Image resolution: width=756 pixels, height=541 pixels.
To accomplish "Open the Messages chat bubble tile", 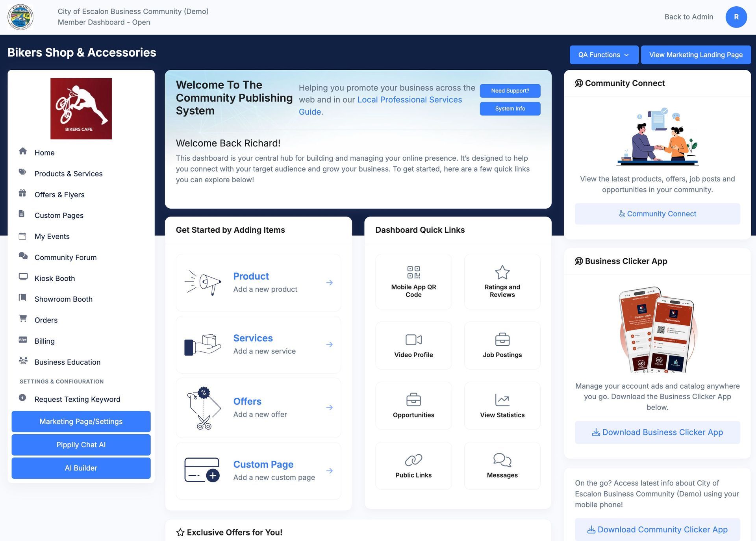I will click(x=502, y=466).
